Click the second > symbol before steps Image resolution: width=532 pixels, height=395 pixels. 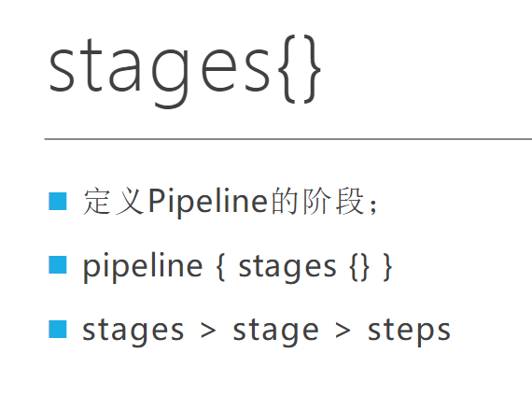343,331
